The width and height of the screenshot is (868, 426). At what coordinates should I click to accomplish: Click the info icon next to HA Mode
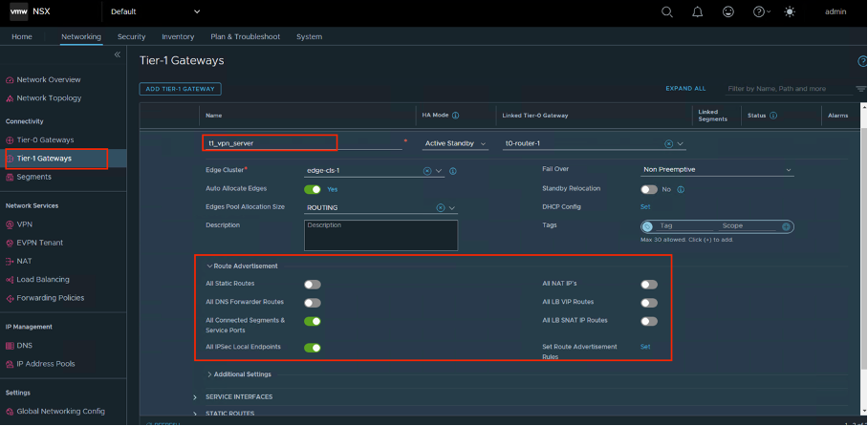(455, 116)
